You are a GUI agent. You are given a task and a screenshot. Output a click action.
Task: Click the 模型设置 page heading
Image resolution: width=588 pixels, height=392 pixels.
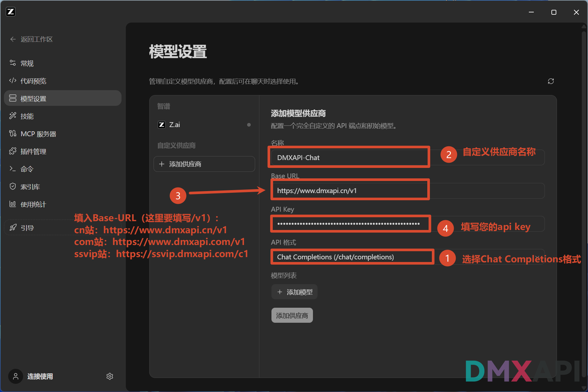(x=178, y=52)
